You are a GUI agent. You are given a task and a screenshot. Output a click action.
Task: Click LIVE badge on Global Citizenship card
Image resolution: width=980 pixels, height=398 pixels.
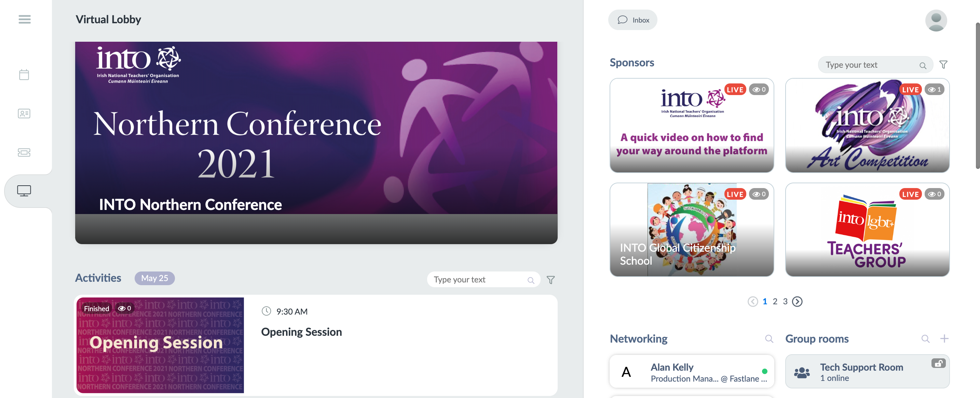point(735,194)
